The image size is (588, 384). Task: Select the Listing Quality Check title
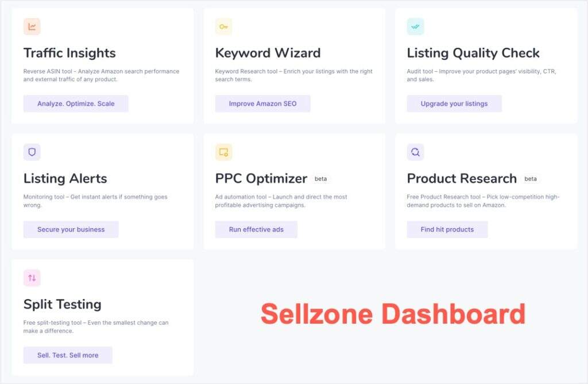473,53
